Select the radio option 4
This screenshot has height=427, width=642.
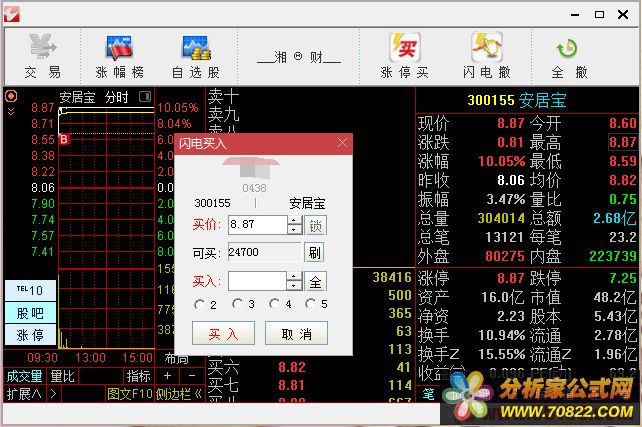pos(274,304)
